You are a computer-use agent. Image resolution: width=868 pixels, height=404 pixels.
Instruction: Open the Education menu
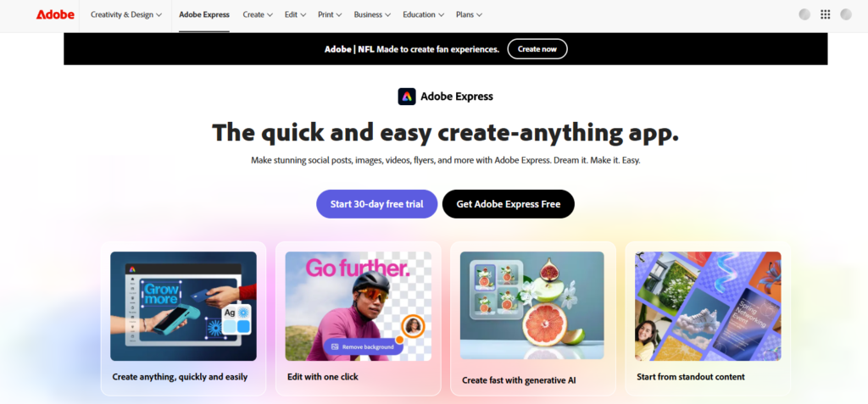pos(424,15)
